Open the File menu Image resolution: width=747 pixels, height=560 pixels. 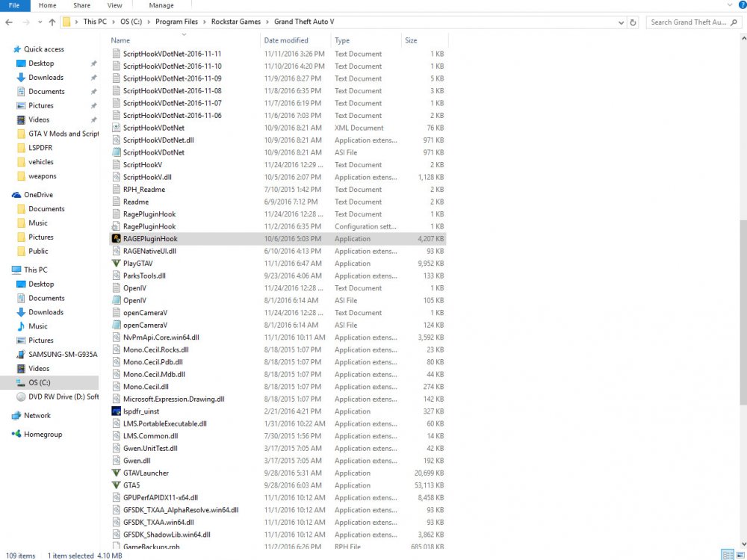tap(15, 5)
